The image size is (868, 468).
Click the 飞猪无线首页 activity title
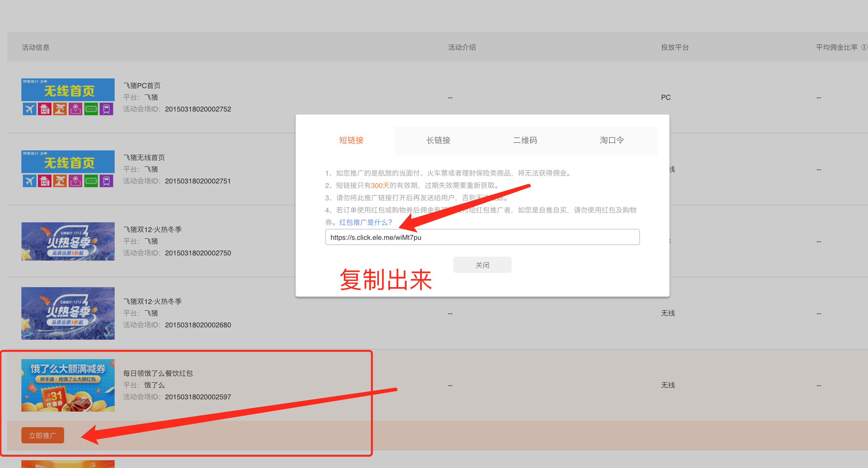click(144, 158)
